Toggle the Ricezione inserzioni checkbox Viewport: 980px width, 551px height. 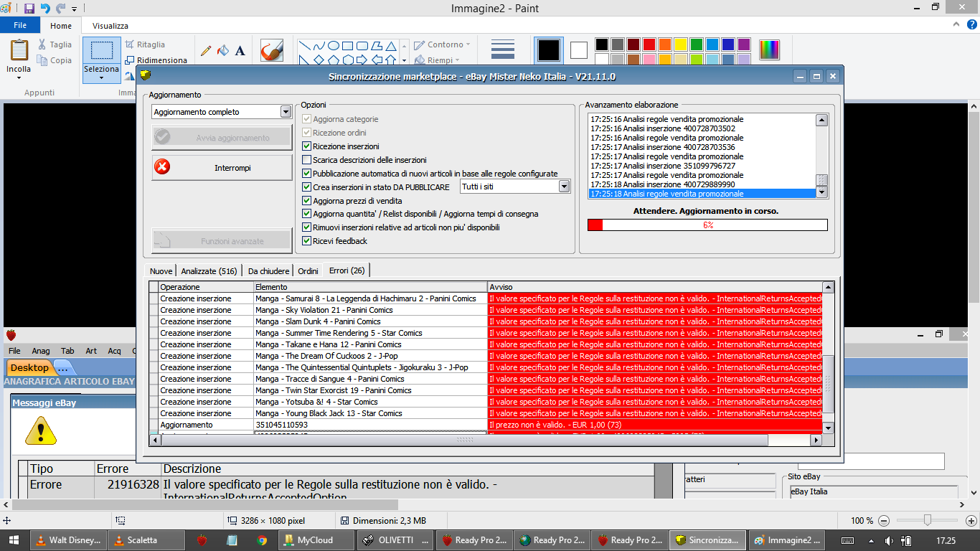(307, 146)
